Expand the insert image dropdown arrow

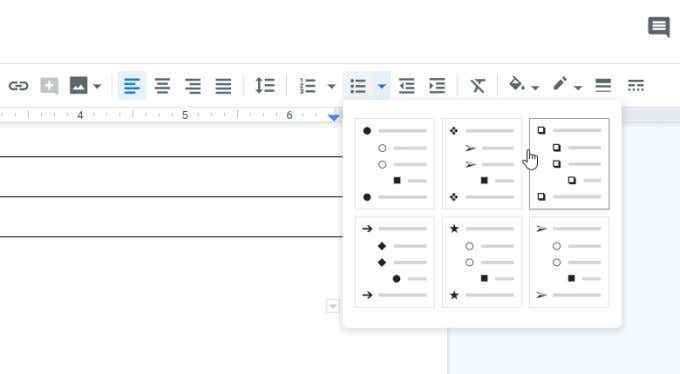(98, 86)
